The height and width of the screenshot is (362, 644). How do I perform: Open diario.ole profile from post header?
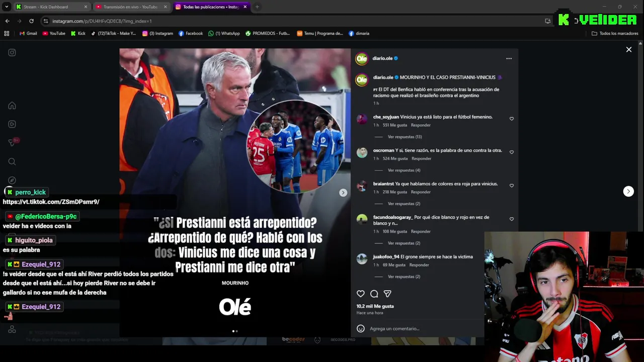pos(382,58)
